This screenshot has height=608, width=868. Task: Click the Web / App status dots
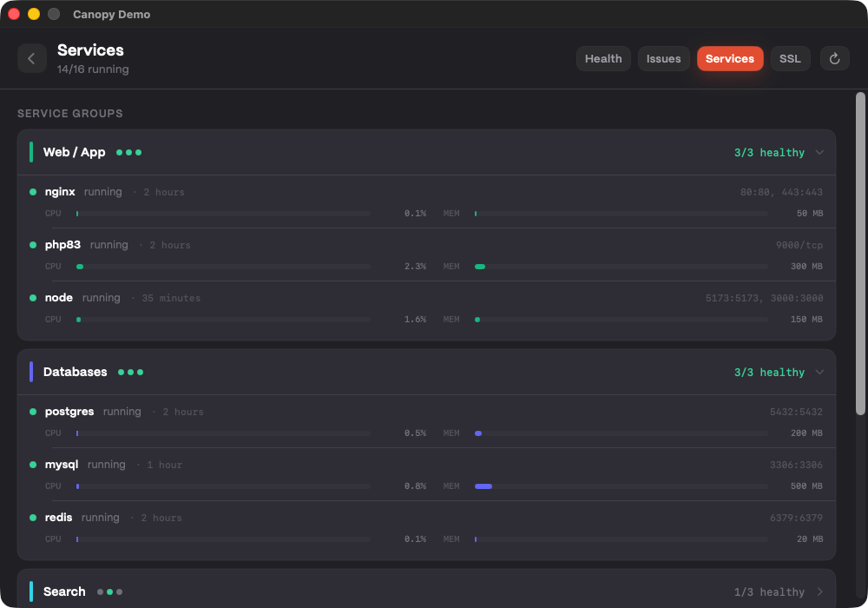click(129, 152)
